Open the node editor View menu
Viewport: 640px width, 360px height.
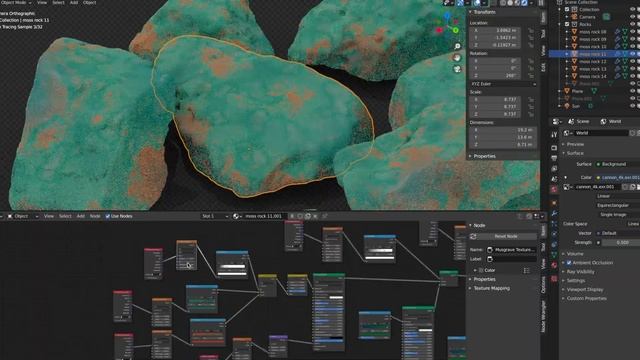(49, 216)
